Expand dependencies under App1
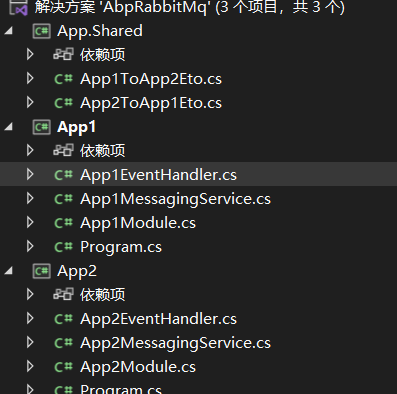 (x=30, y=150)
